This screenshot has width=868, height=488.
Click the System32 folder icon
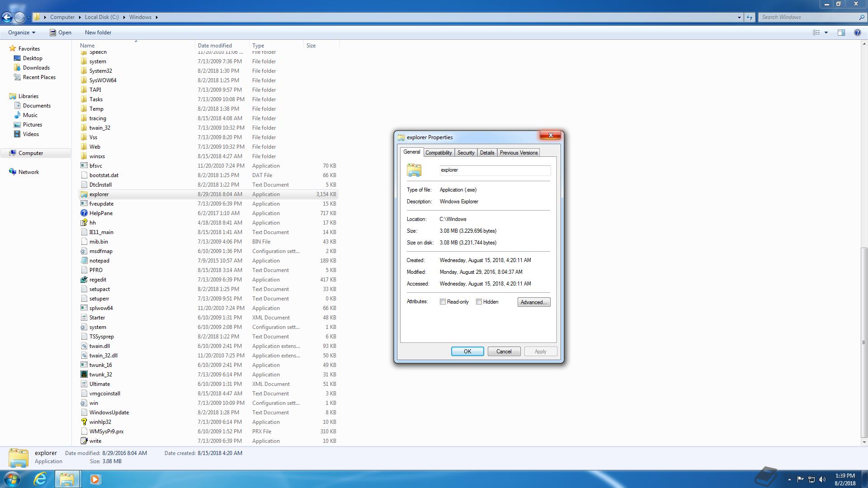click(x=84, y=71)
